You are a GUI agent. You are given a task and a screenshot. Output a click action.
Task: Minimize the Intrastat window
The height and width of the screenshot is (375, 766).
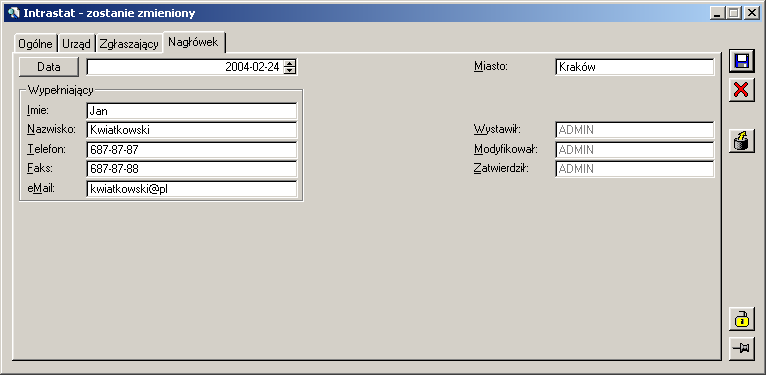click(717, 13)
